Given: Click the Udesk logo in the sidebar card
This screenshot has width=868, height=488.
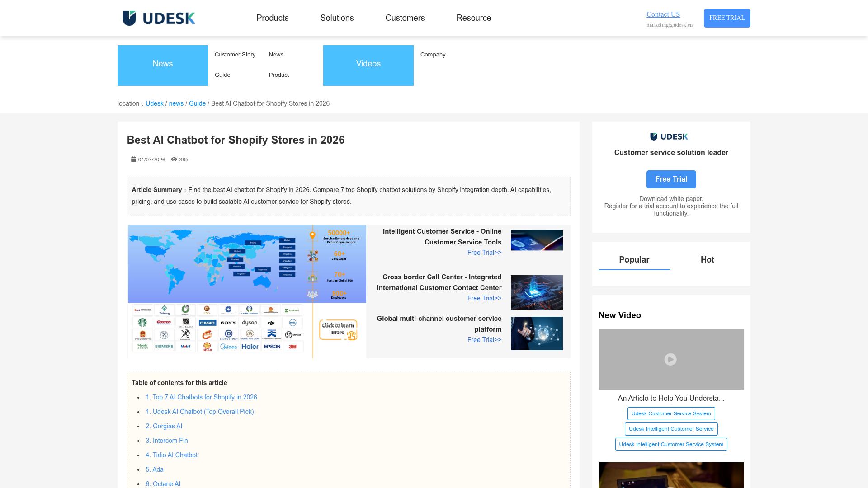Looking at the screenshot, I should coord(669,136).
